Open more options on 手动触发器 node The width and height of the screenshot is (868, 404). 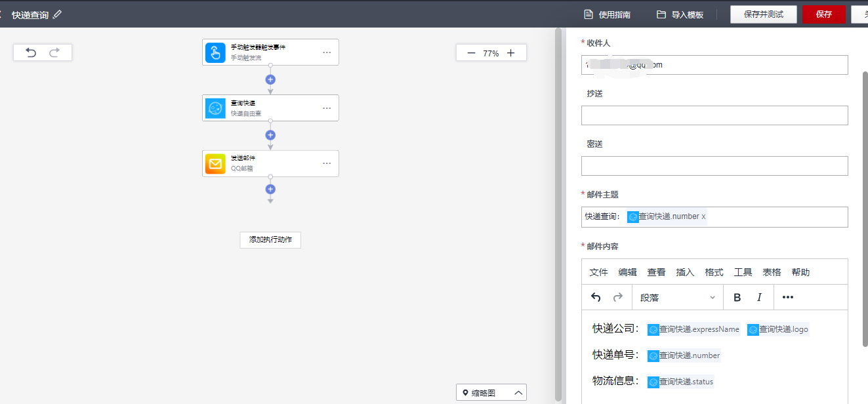click(327, 52)
